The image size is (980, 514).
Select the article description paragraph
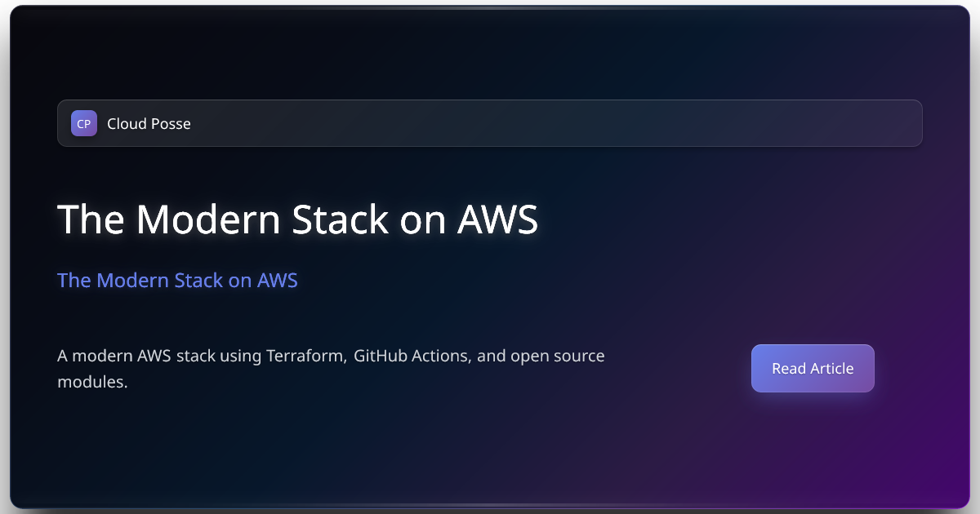pos(331,368)
